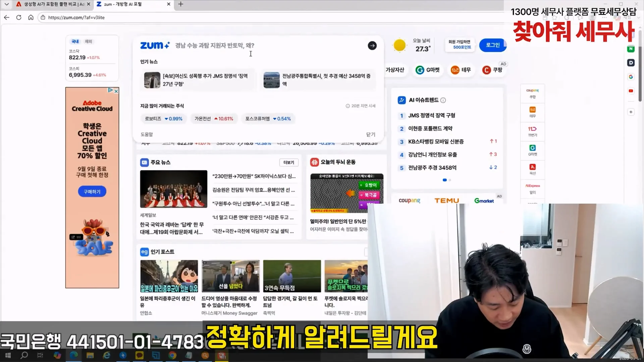
Task: Open the Chrome icon on the taskbar
Action: coord(172,355)
